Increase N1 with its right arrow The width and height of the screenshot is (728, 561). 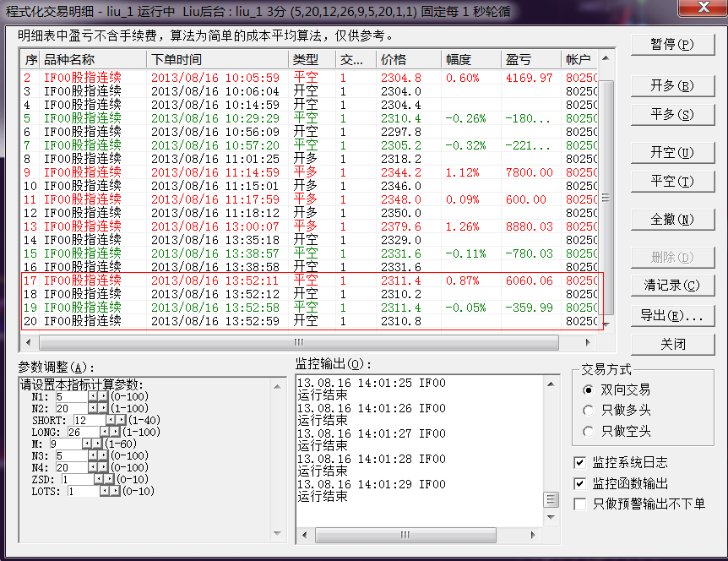point(103,396)
